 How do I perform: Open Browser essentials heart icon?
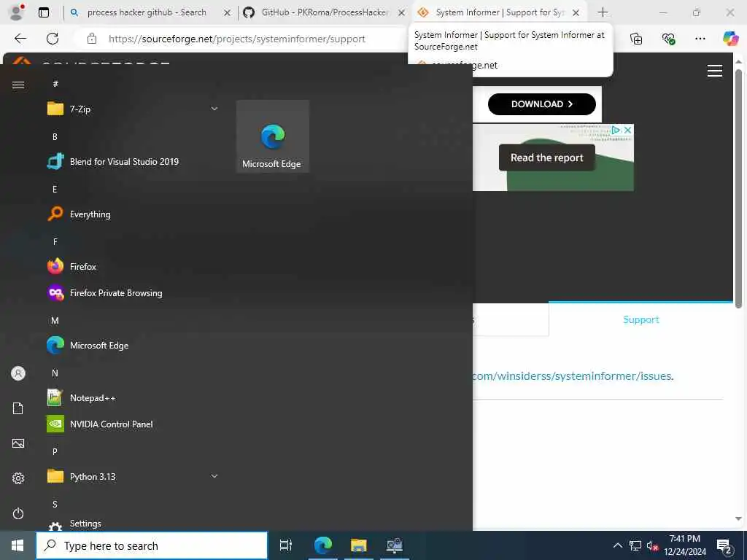[668, 39]
